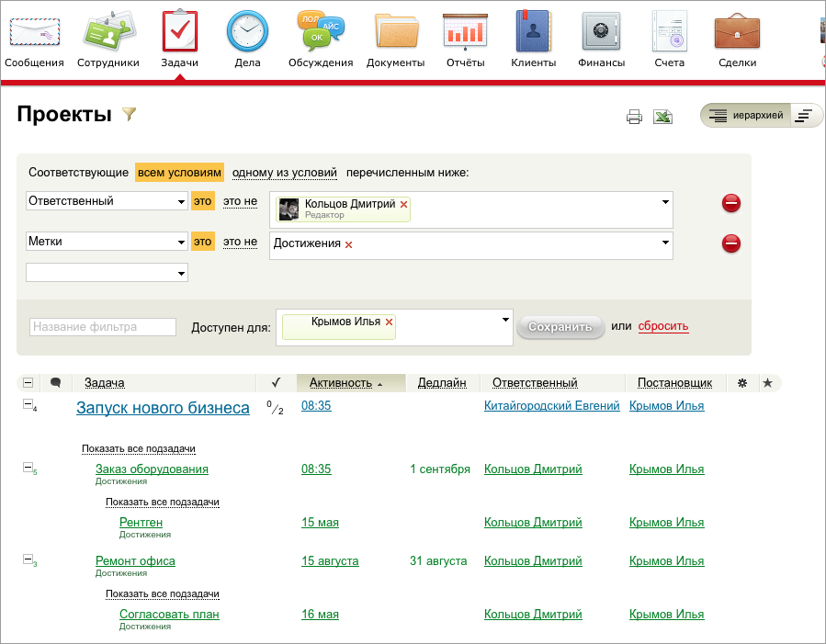Switch to flat list view toggle

pos(805,116)
